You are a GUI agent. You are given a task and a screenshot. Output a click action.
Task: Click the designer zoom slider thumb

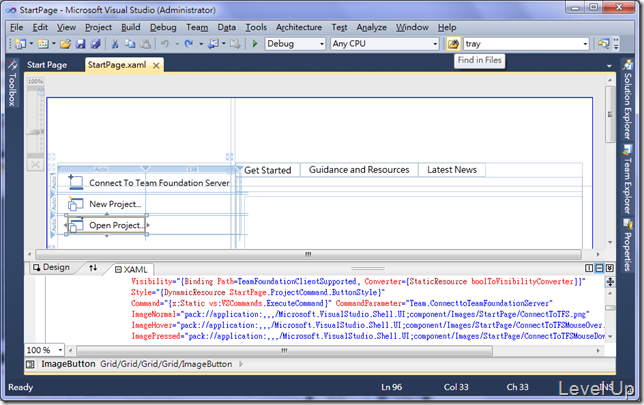[x=35, y=132]
